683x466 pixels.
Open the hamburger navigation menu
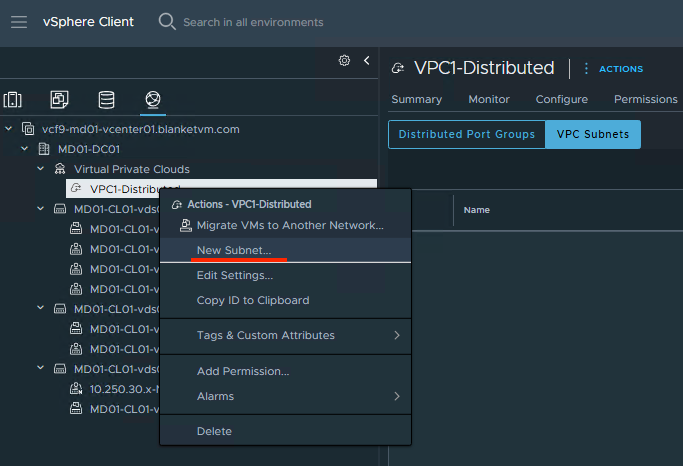click(19, 22)
